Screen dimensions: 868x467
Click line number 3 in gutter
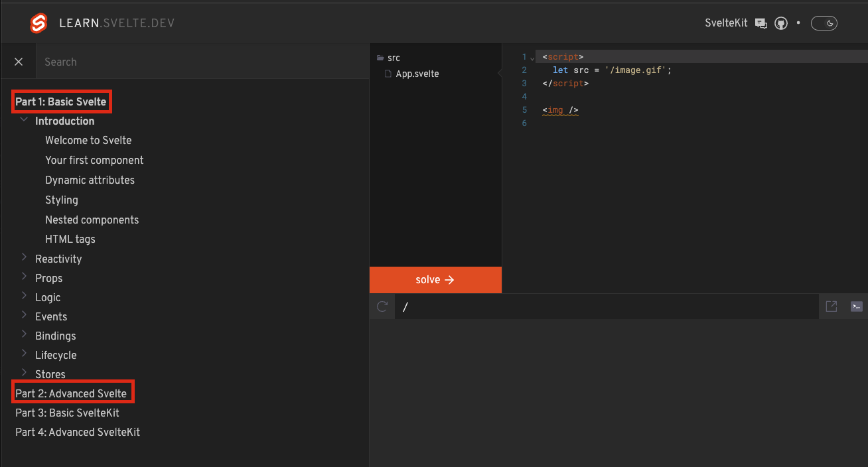click(524, 84)
